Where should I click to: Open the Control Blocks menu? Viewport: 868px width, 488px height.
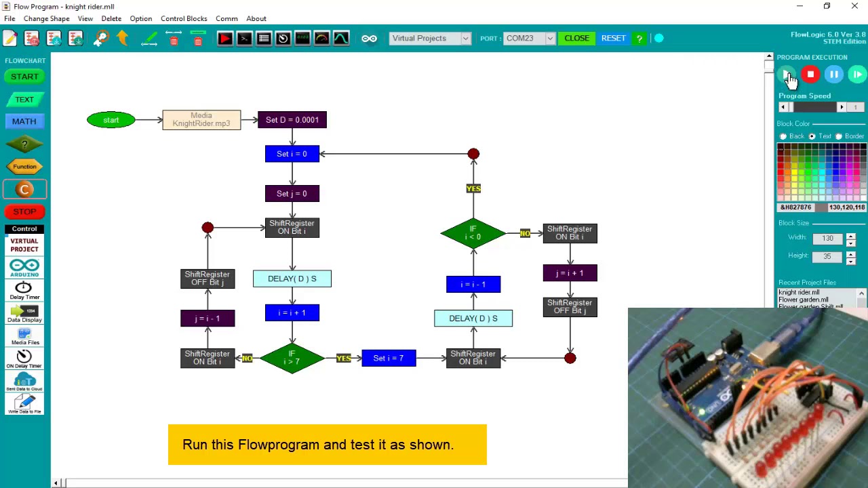(x=184, y=18)
